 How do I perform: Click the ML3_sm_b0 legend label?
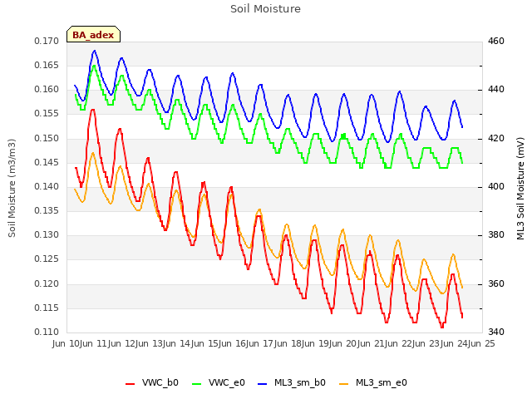pos(300,382)
